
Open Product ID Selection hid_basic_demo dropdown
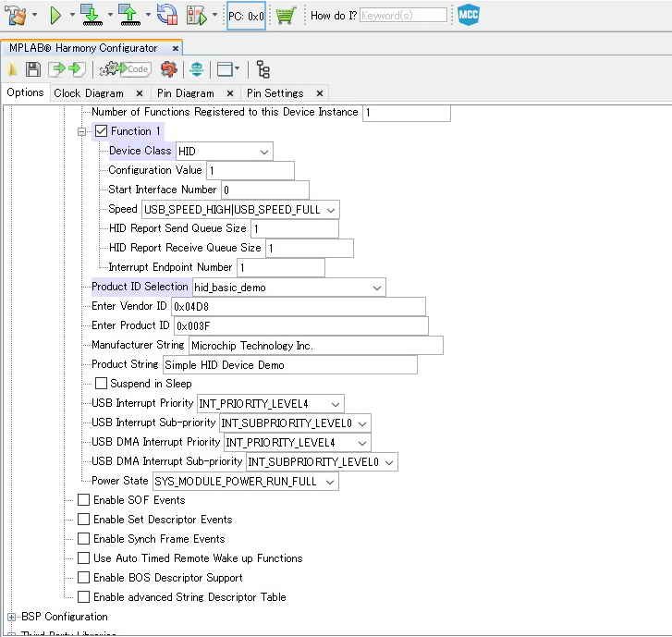[289, 288]
